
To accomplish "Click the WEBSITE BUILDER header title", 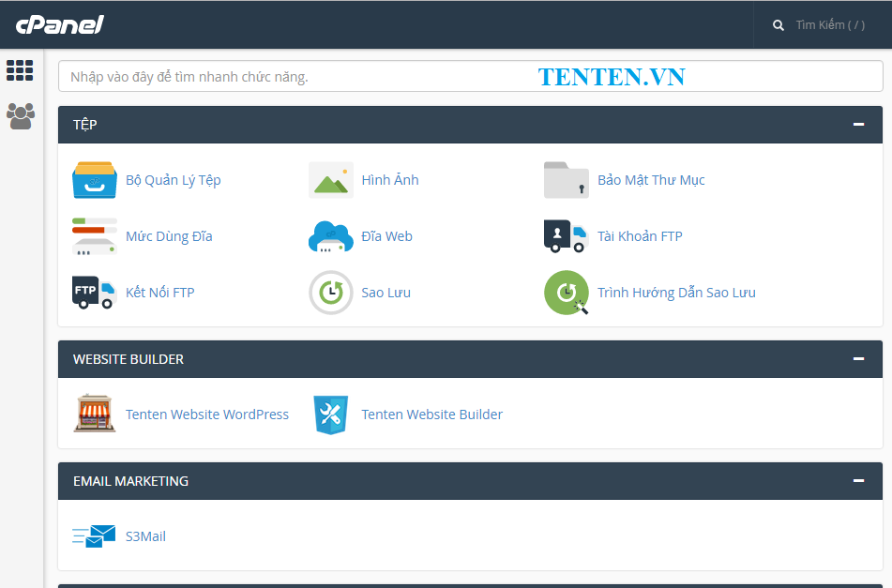I will [x=128, y=359].
